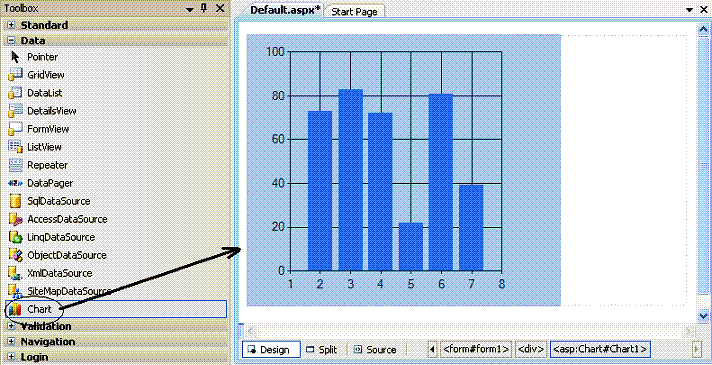Click the ObjectDataSource icon
The image size is (712, 365).
click(15, 255)
